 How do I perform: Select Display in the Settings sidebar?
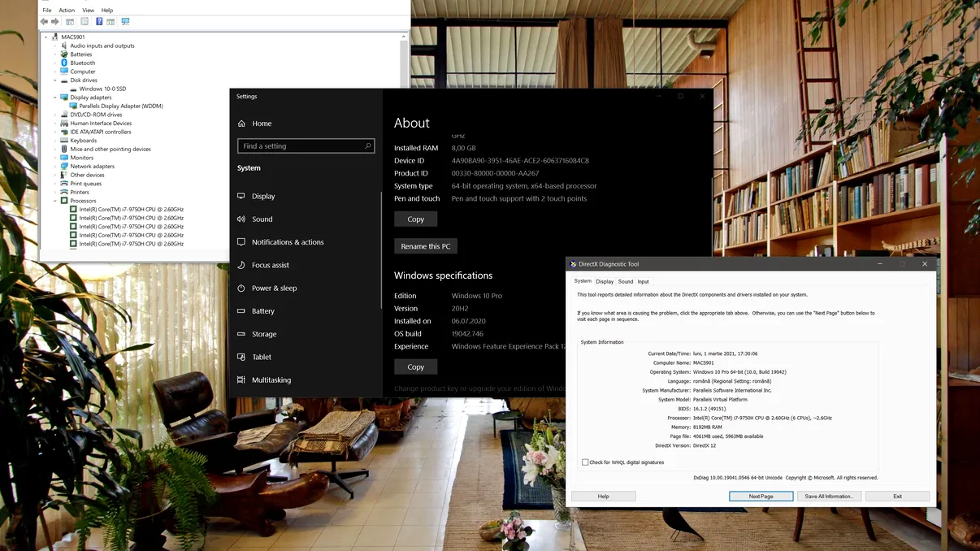pos(260,196)
